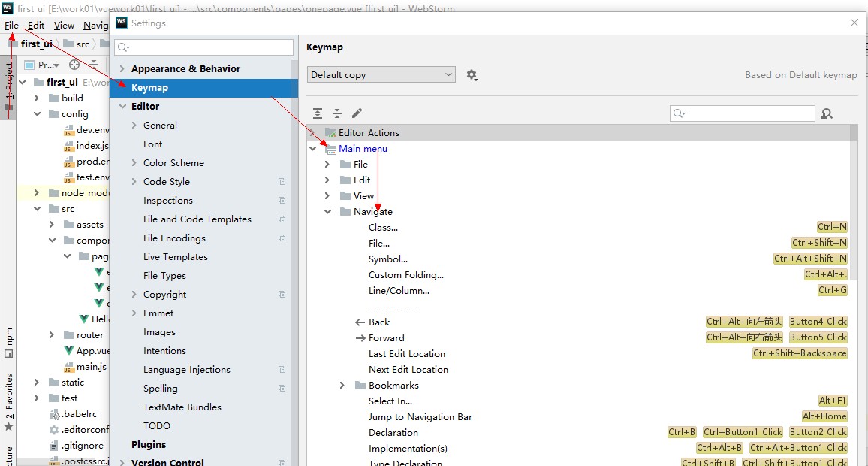The image size is (868, 466).
Task: Open the View menu in WebStorm
Action: coord(64,26)
